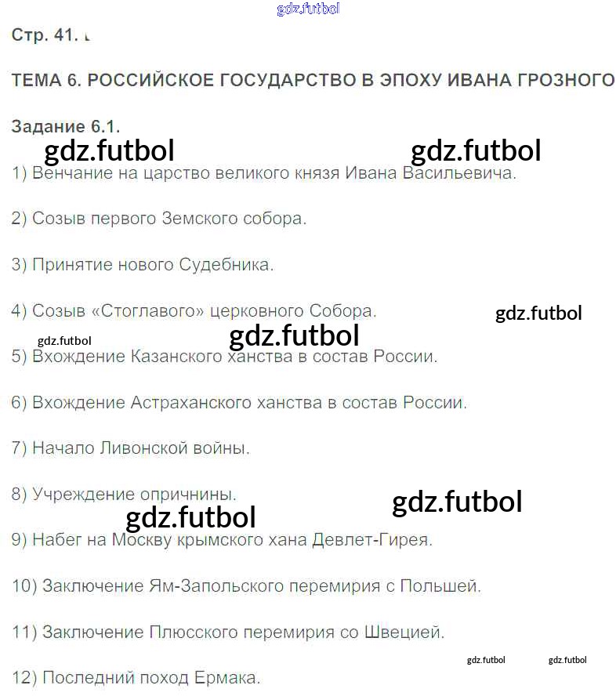616x696 pixels.
Task: Click item 8 'Учреждение опричнины'
Action: pos(124,495)
